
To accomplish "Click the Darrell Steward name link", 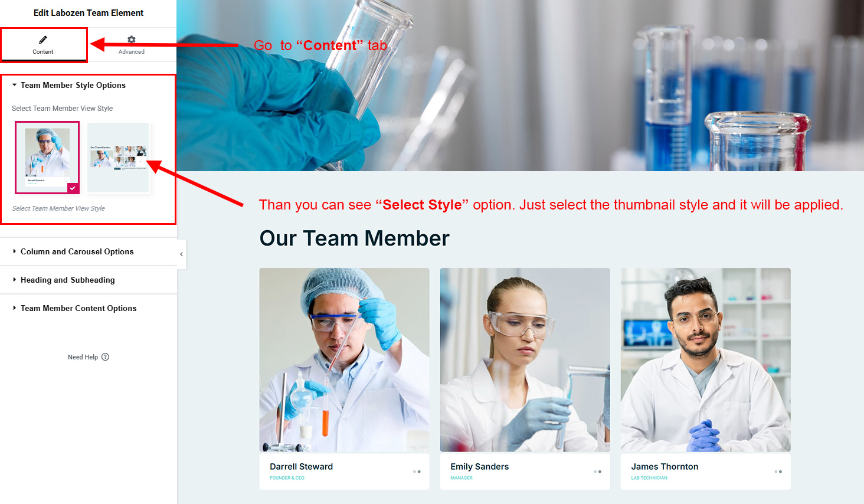I will [301, 467].
